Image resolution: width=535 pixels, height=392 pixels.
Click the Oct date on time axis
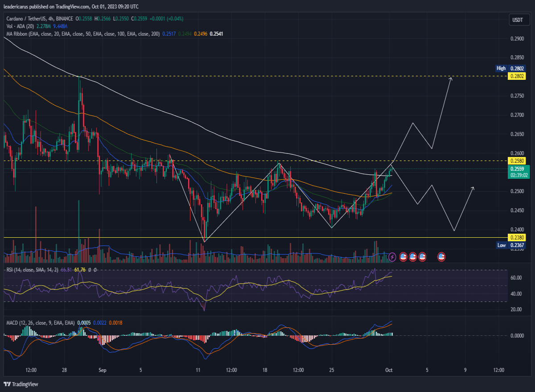[390, 370]
